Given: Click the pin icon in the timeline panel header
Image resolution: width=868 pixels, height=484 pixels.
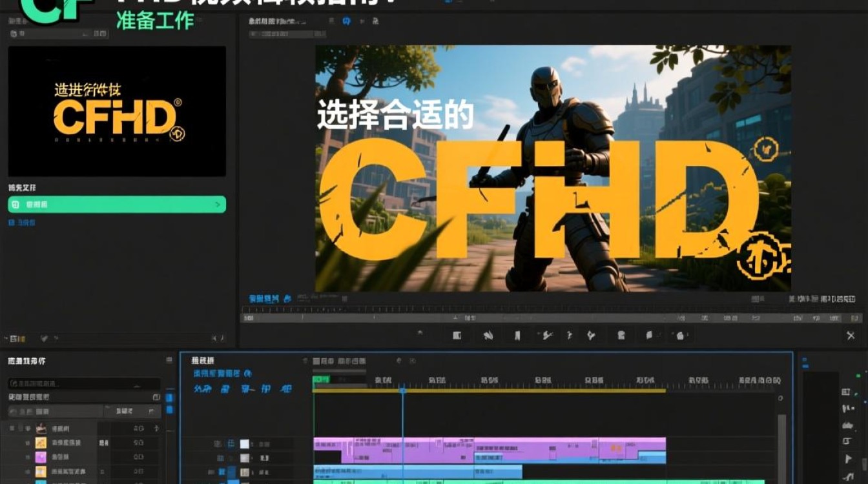Looking at the screenshot, I should [398, 361].
